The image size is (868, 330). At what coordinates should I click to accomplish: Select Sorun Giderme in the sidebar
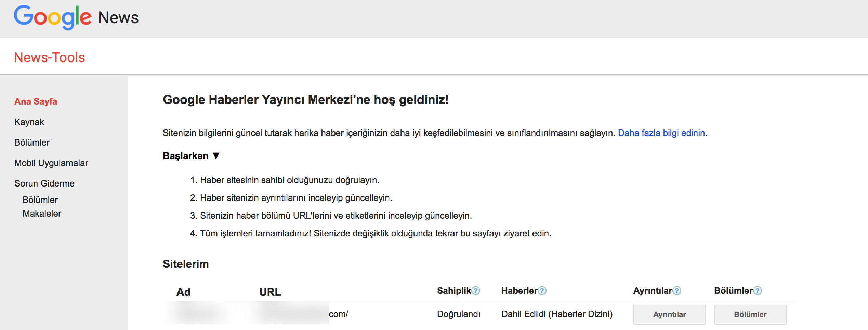(44, 183)
